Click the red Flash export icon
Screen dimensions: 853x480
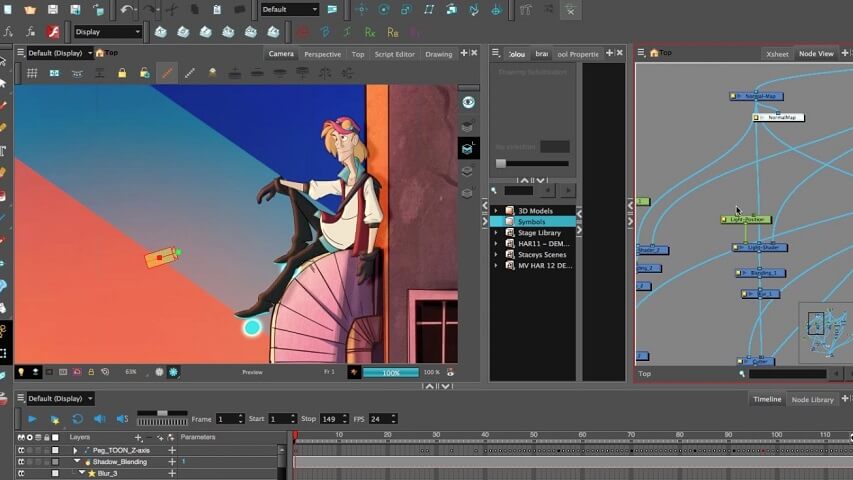coord(53,32)
